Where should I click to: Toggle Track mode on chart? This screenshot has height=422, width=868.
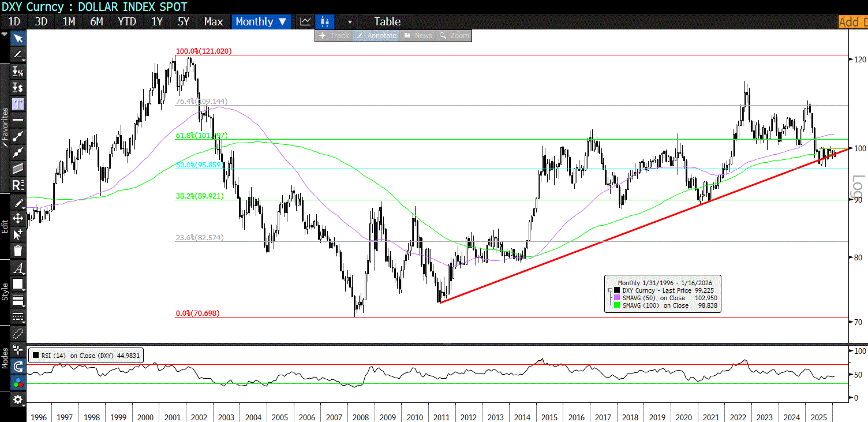(334, 36)
